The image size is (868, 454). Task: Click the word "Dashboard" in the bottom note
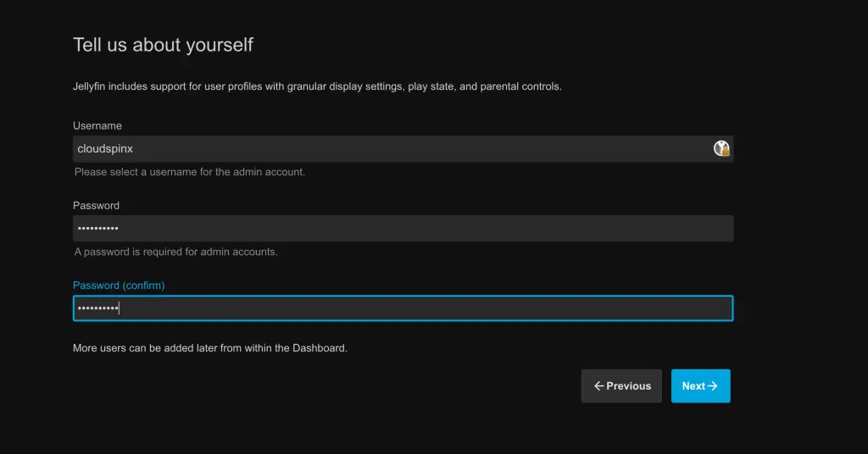pos(319,347)
